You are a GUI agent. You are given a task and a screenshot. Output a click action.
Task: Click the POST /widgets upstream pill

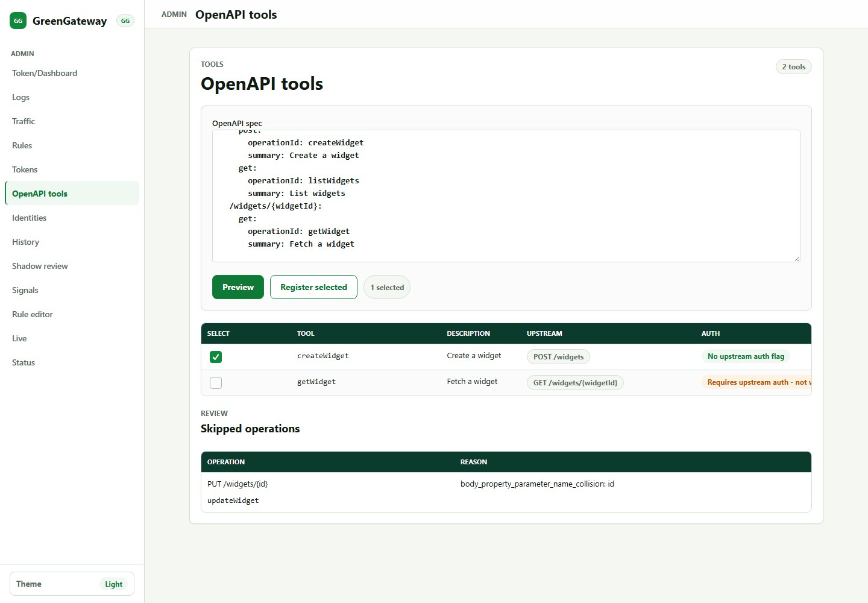(x=558, y=357)
